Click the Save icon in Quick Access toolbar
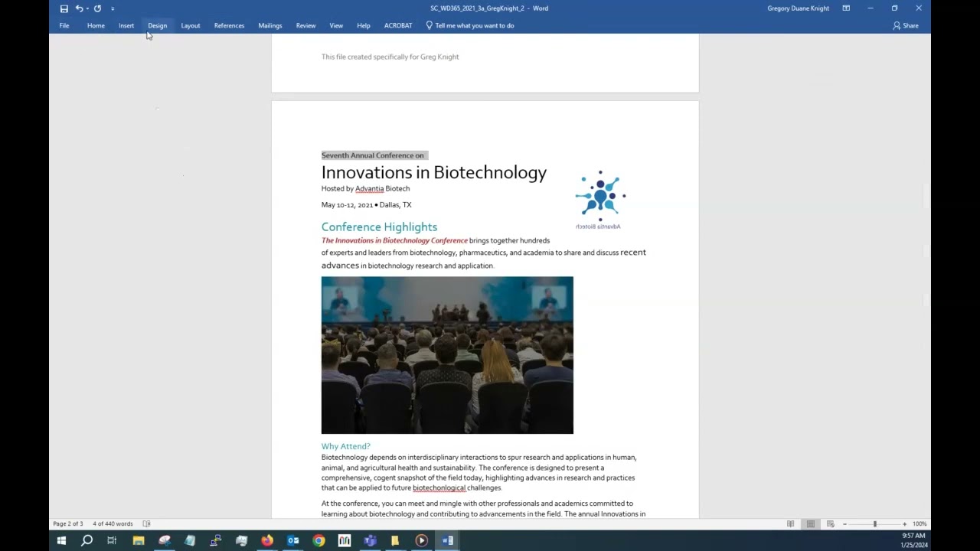 pyautogui.click(x=64, y=8)
